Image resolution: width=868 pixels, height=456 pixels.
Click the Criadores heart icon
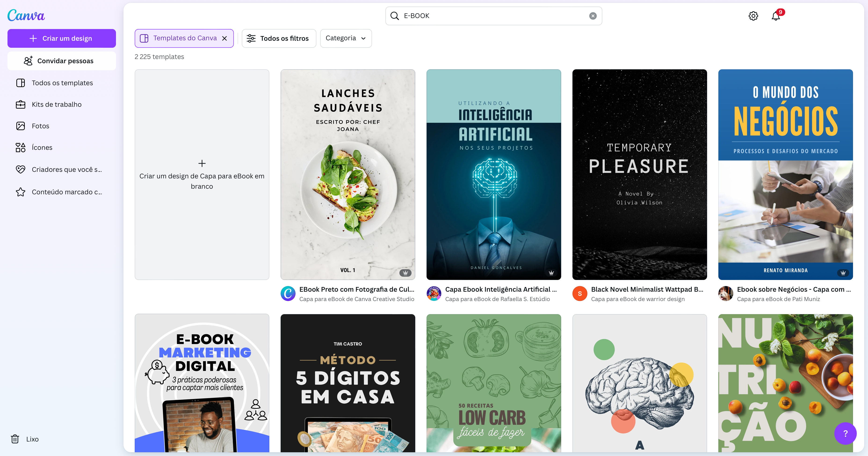pyautogui.click(x=21, y=169)
